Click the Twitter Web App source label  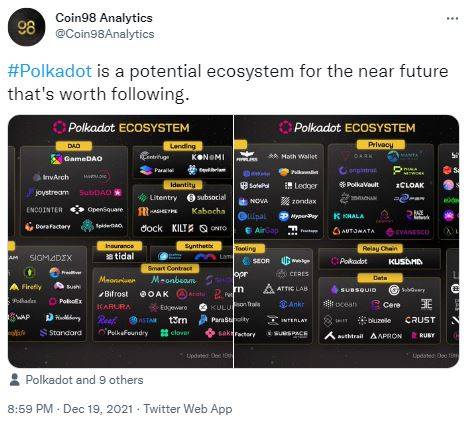tap(188, 409)
